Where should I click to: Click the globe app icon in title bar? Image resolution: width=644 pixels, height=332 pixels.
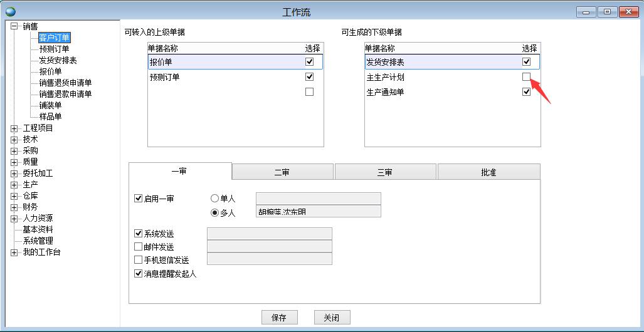10,12
